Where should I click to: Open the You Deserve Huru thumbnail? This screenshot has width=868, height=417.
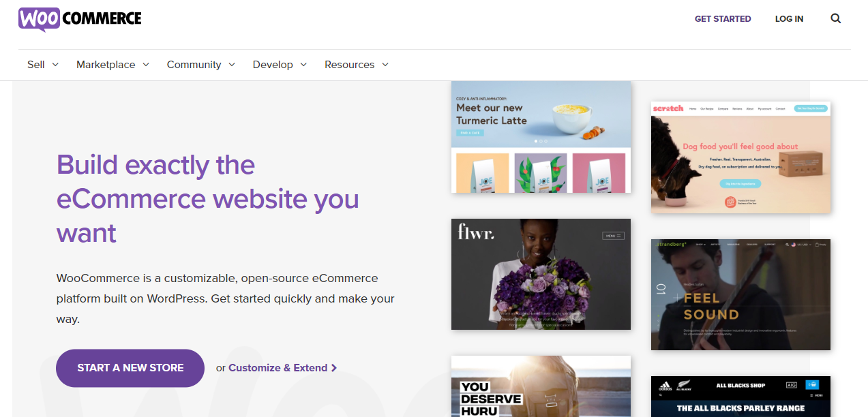tap(541, 386)
